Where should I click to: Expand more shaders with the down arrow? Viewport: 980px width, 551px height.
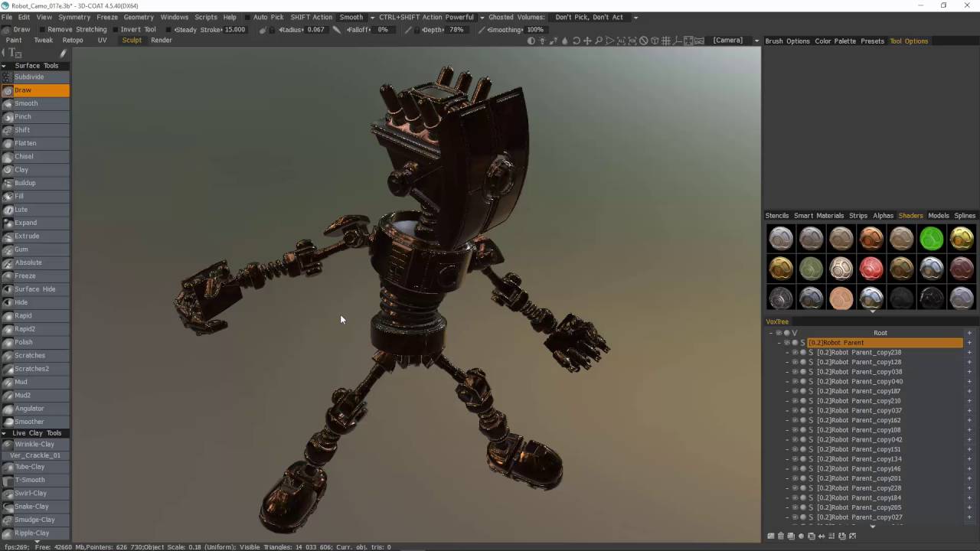pos(872,311)
